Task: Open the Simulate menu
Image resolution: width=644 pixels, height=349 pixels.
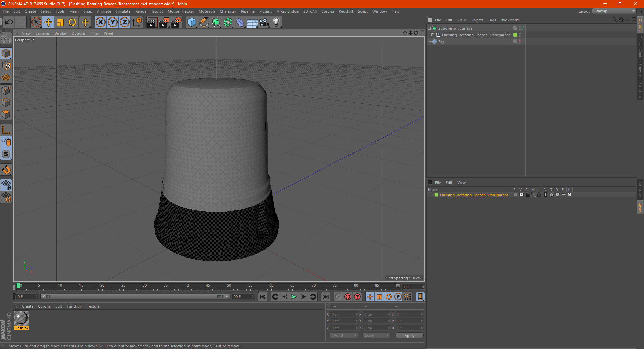Action: tap(123, 11)
